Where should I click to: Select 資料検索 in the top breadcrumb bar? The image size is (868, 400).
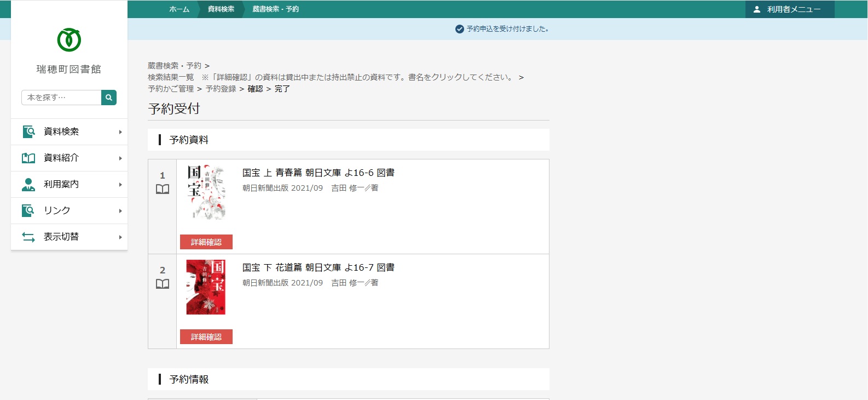pos(221,9)
